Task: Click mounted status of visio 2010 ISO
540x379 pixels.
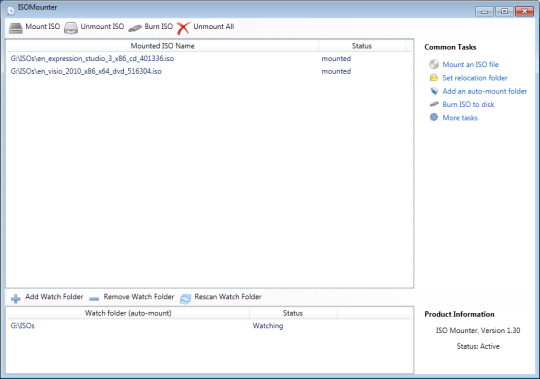Action: [x=336, y=71]
